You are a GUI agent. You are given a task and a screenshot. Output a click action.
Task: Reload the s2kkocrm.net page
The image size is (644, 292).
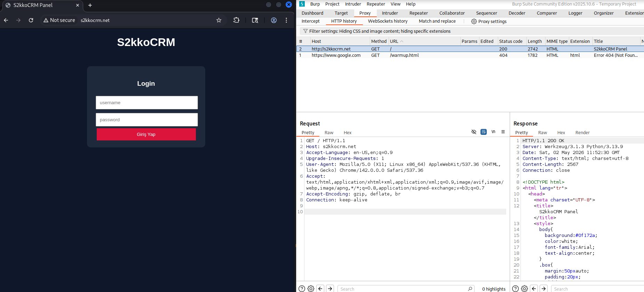coord(31,20)
